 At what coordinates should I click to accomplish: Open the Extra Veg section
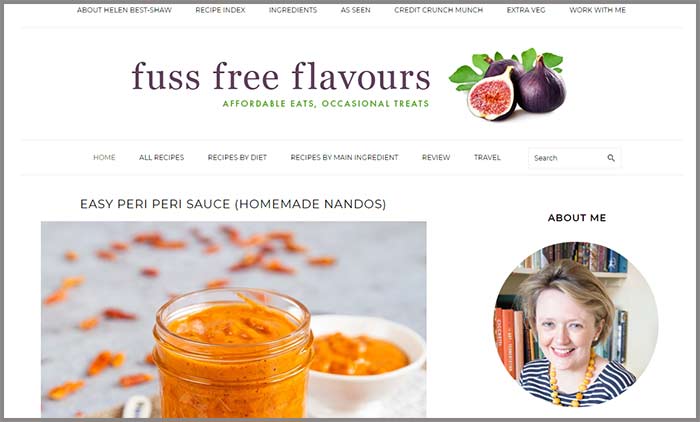tap(526, 10)
